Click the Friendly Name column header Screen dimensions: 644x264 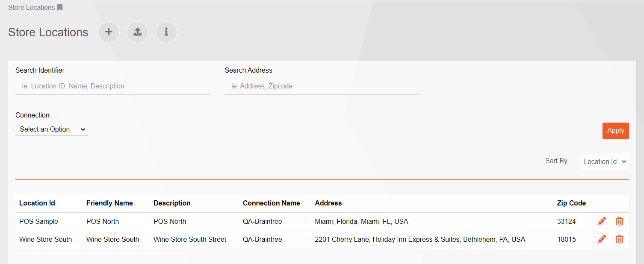(109, 203)
